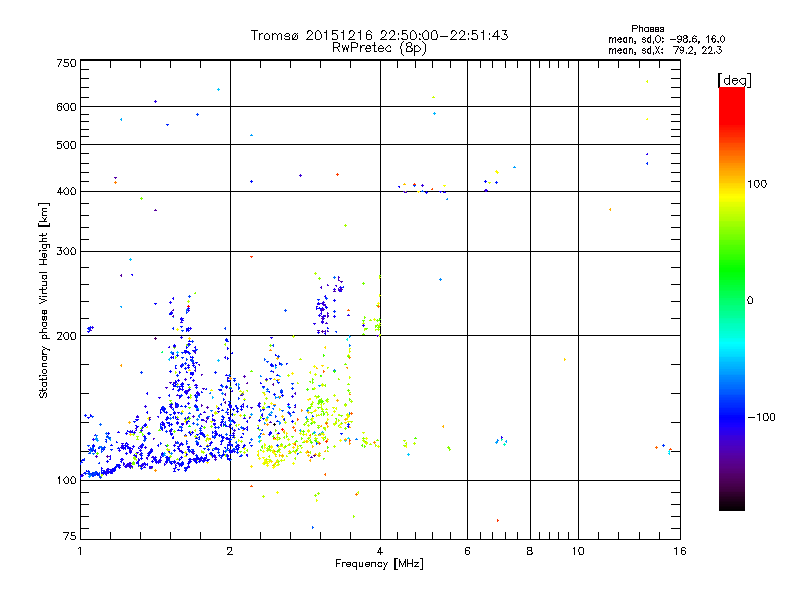The height and width of the screenshot is (600, 800).
Task: Click the 'Frequency [MHz]' x-axis label
Action: [379, 564]
